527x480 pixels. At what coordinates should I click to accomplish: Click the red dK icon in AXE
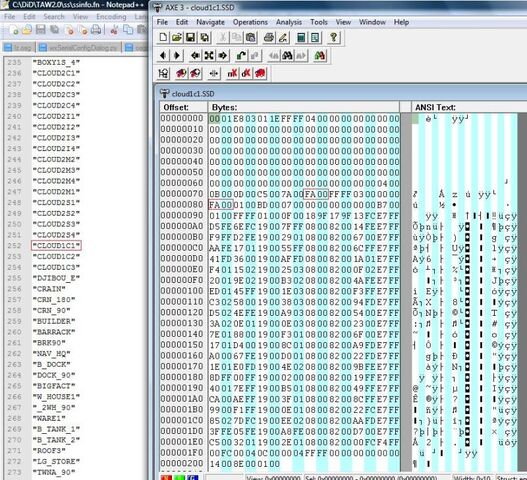[x=246, y=73]
